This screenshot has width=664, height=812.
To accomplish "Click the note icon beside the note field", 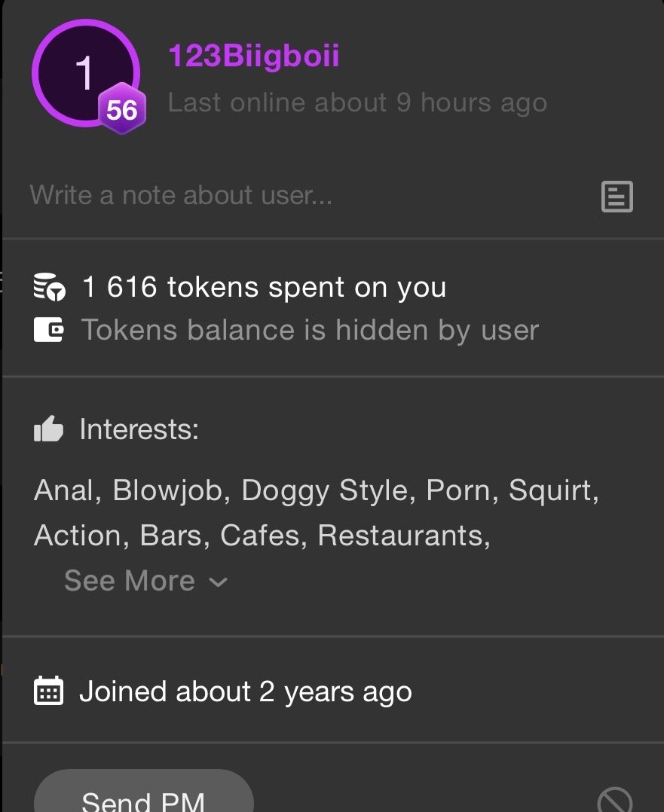I will click(x=617, y=197).
